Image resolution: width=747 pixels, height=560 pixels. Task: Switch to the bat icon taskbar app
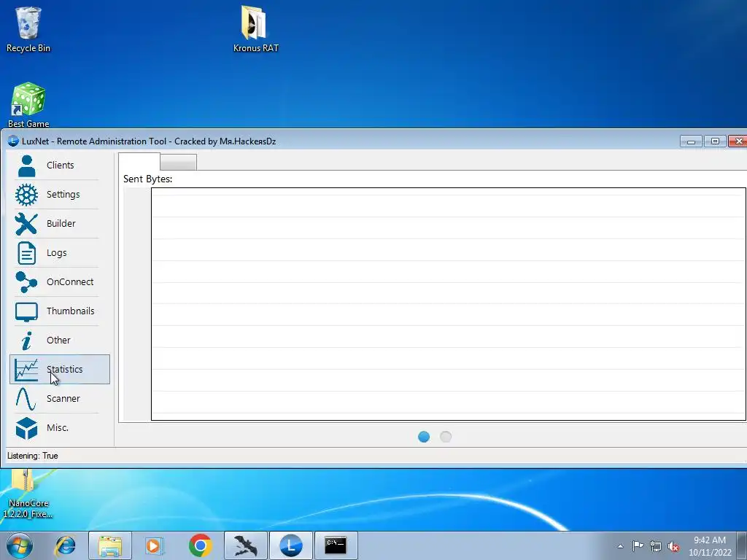[246, 545]
